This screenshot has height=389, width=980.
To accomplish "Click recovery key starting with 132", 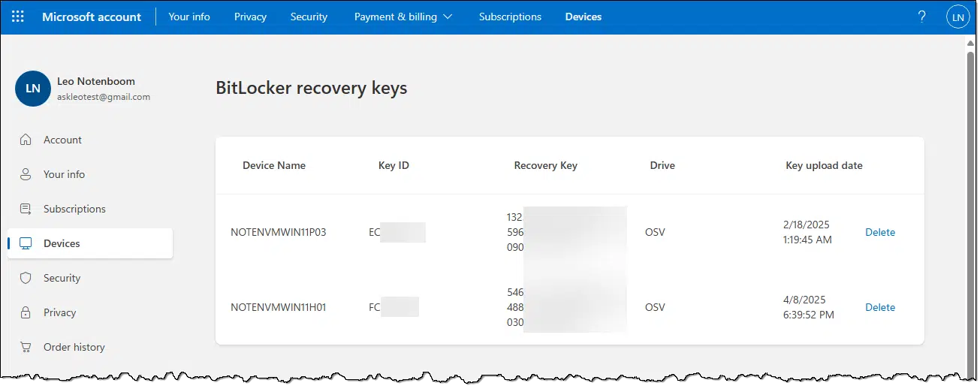I will pyautogui.click(x=567, y=232).
